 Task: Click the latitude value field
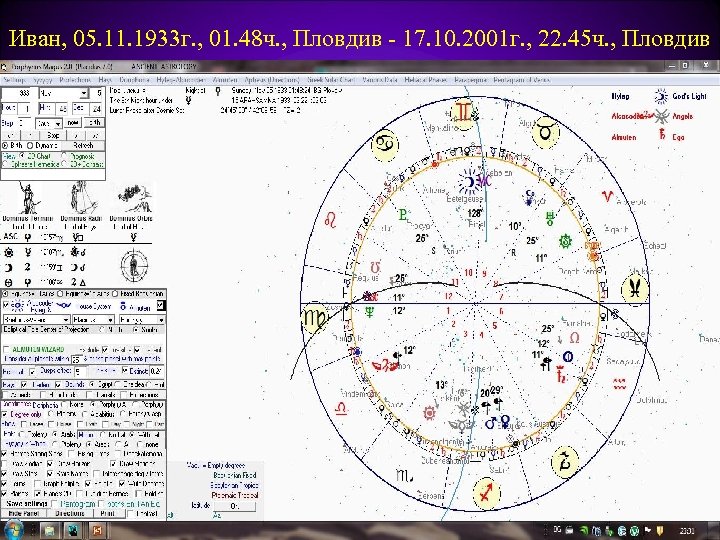click(235, 506)
